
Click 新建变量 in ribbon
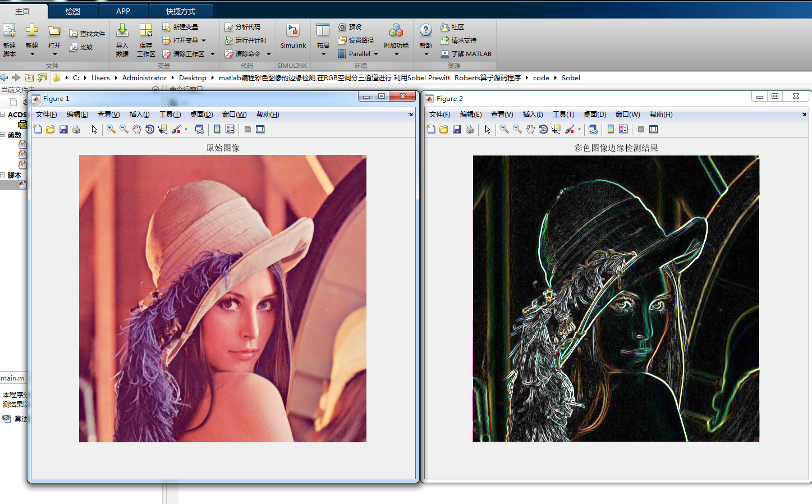[180, 27]
